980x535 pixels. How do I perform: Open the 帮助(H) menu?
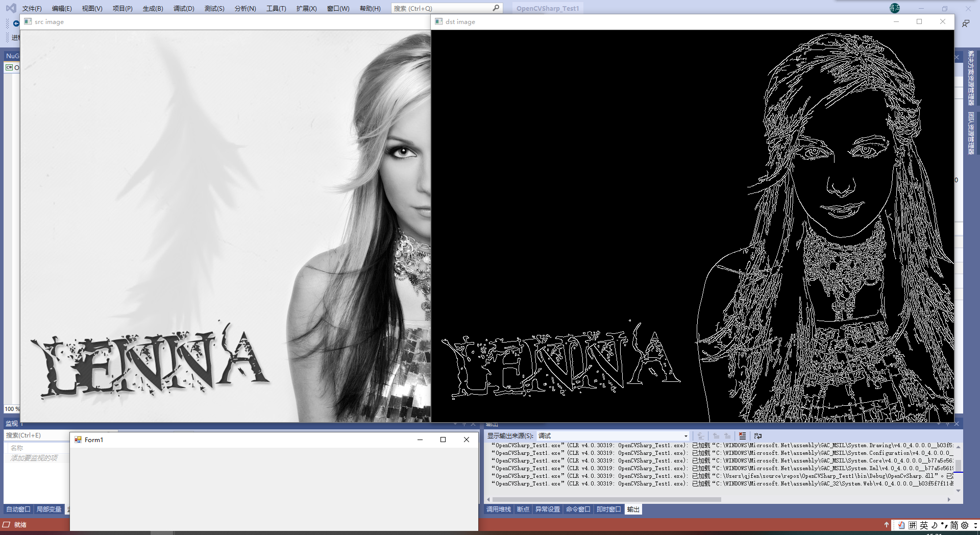click(x=370, y=9)
